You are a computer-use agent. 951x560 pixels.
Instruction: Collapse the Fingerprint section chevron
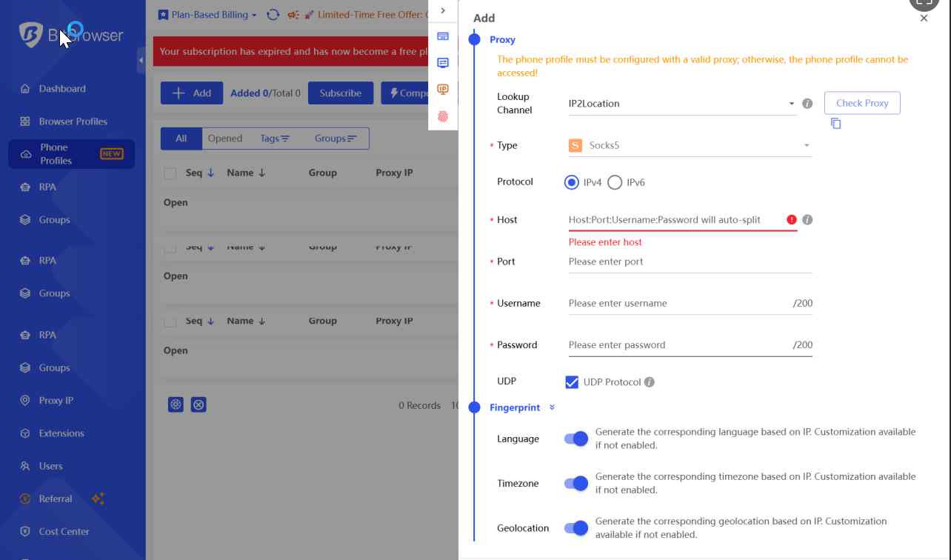point(552,407)
